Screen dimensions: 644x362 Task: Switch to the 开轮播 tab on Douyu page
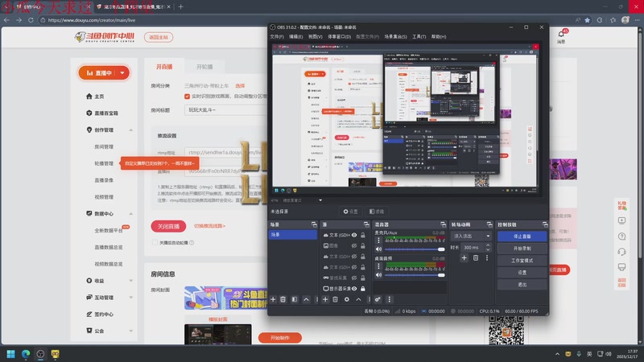point(204,67)
